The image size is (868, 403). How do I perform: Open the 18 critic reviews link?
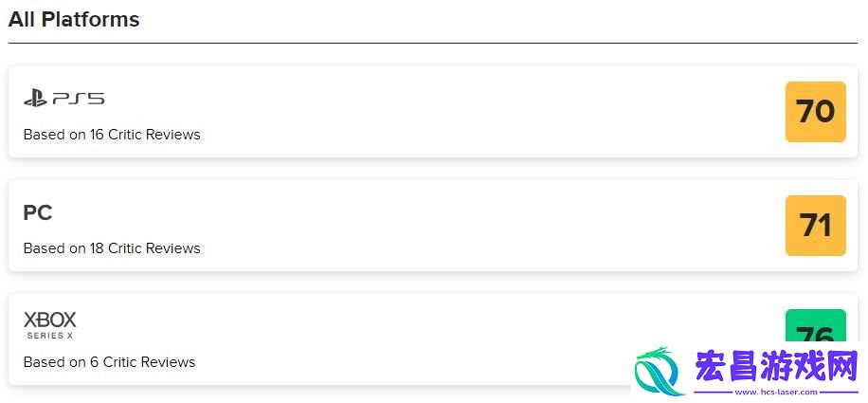pos(112,248)
